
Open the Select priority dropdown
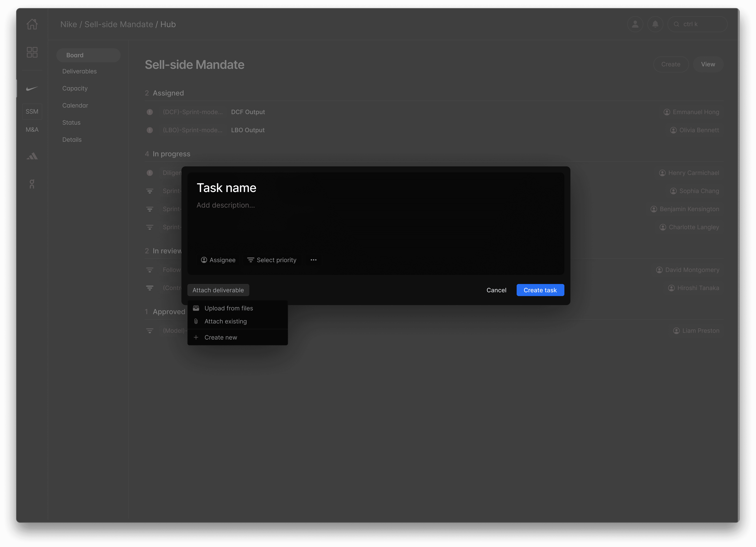click(272, 260)
